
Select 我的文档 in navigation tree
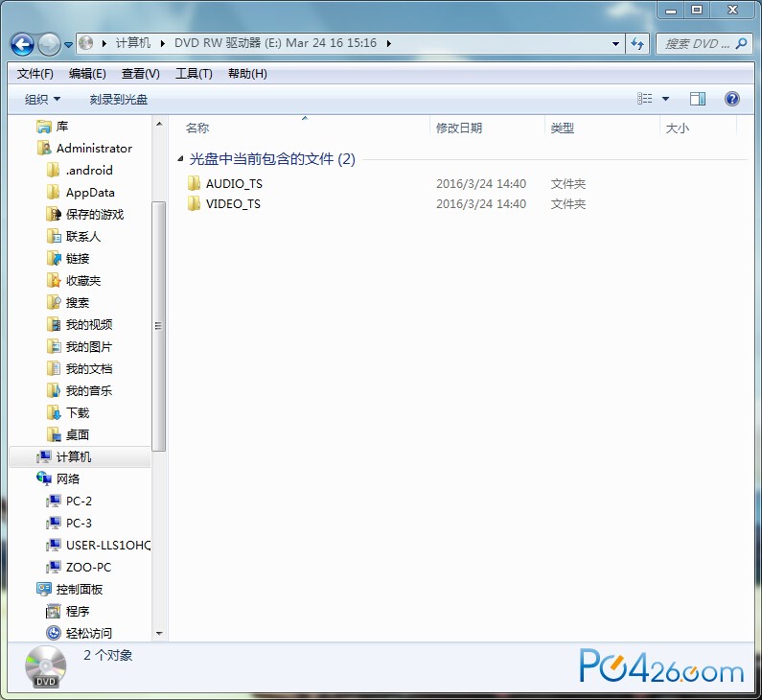(x=80, y=368)
